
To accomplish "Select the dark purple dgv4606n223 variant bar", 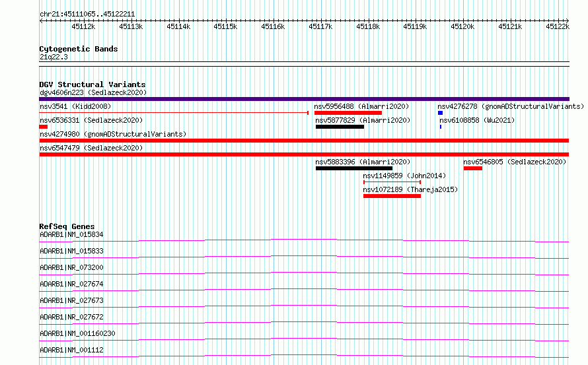I will coord(304,99).
